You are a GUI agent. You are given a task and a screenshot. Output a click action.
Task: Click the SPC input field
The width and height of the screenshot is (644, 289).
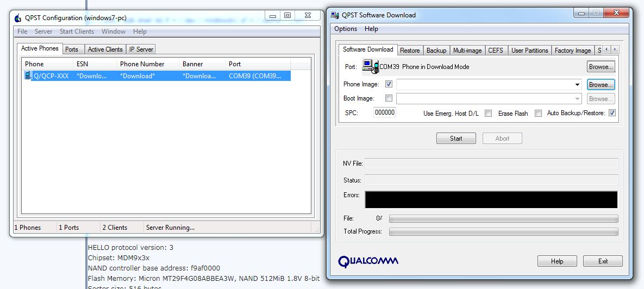(x=385, y=112)
